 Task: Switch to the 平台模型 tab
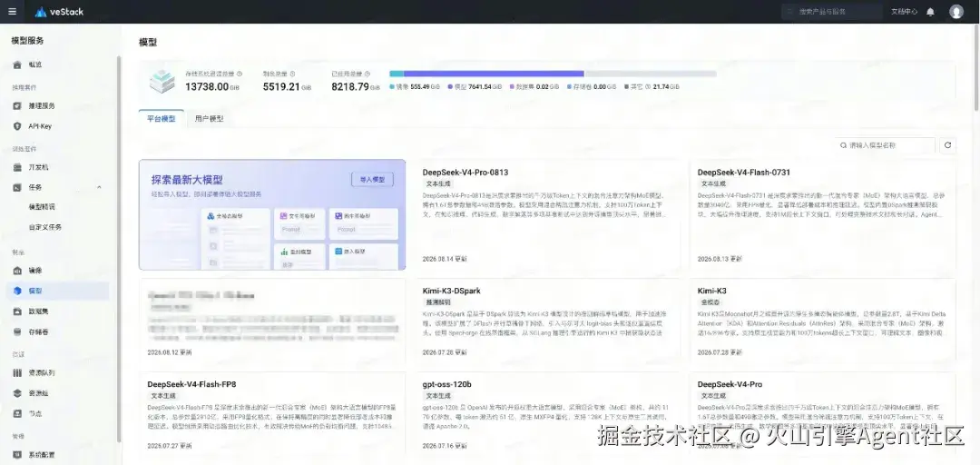point(162,118)
